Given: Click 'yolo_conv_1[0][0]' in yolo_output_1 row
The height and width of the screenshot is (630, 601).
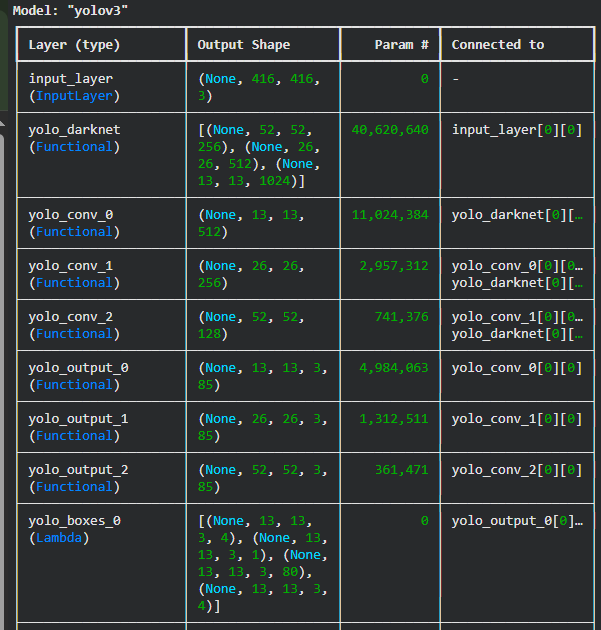Looking at the screenshot, I should pos(517,419).
